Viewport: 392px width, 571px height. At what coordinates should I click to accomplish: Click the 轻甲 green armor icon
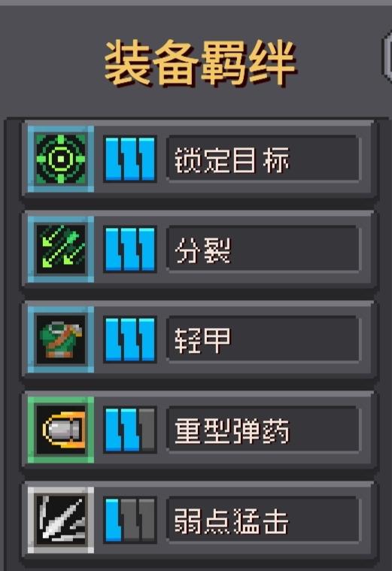pos(61,339)
